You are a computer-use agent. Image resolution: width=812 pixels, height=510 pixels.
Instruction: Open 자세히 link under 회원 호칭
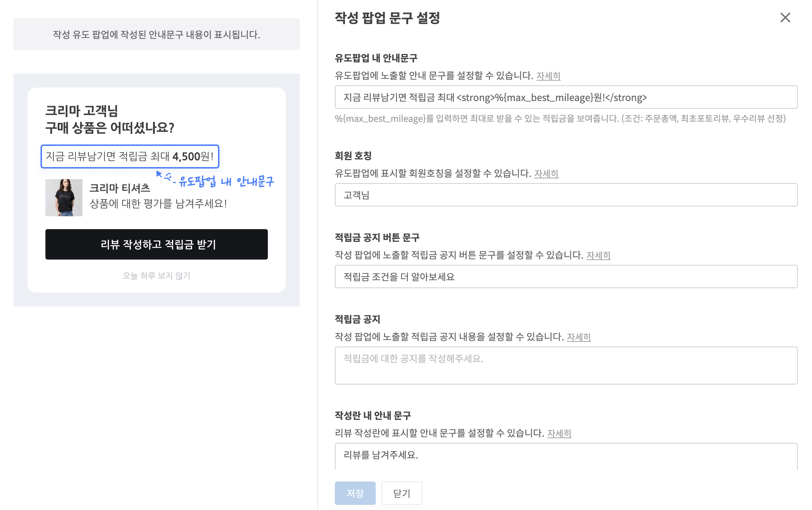pos(546,174)
